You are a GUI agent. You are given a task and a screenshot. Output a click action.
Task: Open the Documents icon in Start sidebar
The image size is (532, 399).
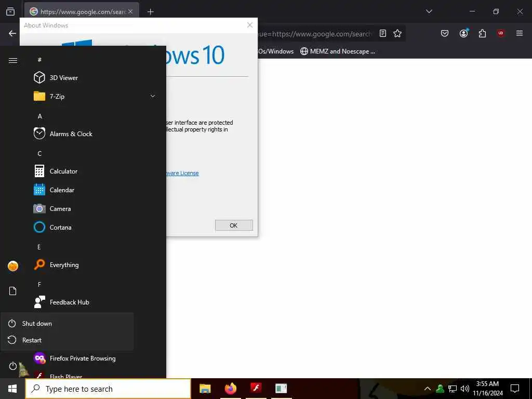(x=12, y=291)
